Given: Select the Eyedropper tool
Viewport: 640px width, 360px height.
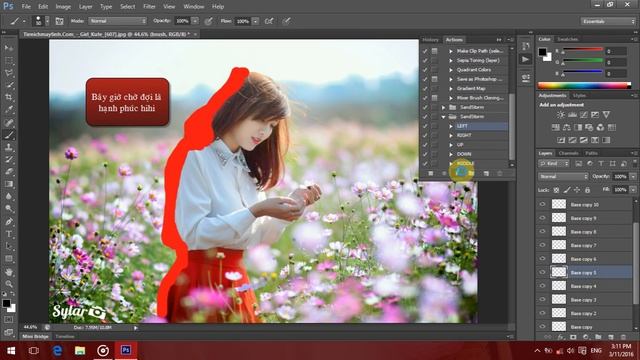Looking at the screenshot, I should (9, 110).
